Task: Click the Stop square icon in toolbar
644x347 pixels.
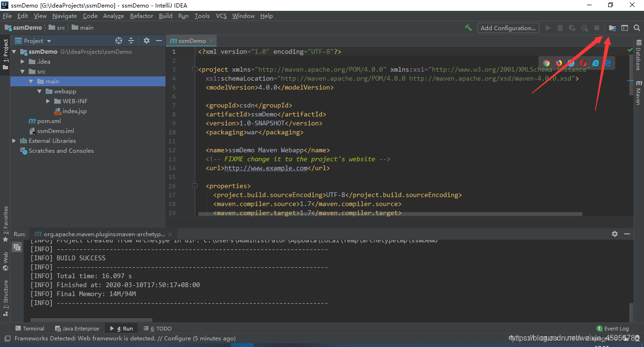Action: point(597,28)
